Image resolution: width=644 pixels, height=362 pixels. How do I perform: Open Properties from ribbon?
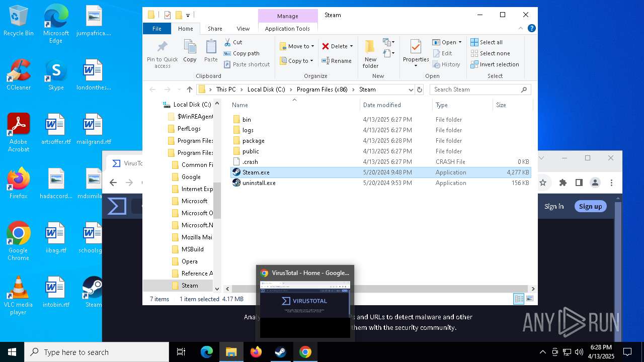click(416, 53)
